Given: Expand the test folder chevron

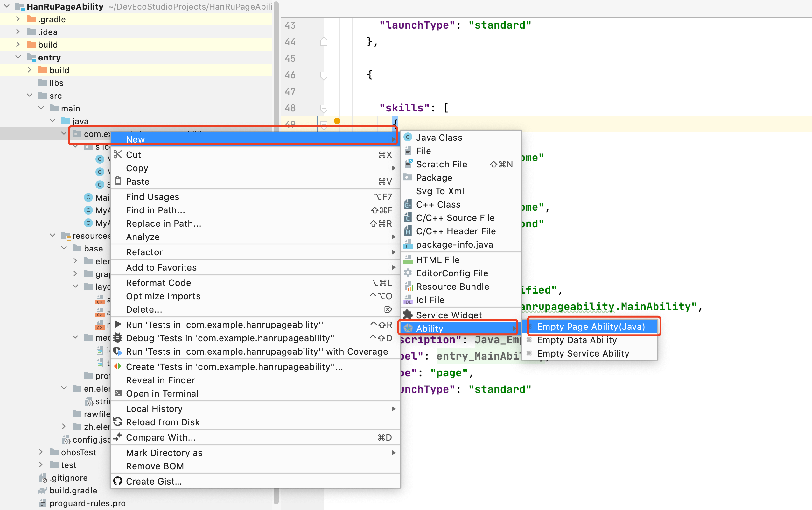Looking at the screenshot, I should 41,464.
